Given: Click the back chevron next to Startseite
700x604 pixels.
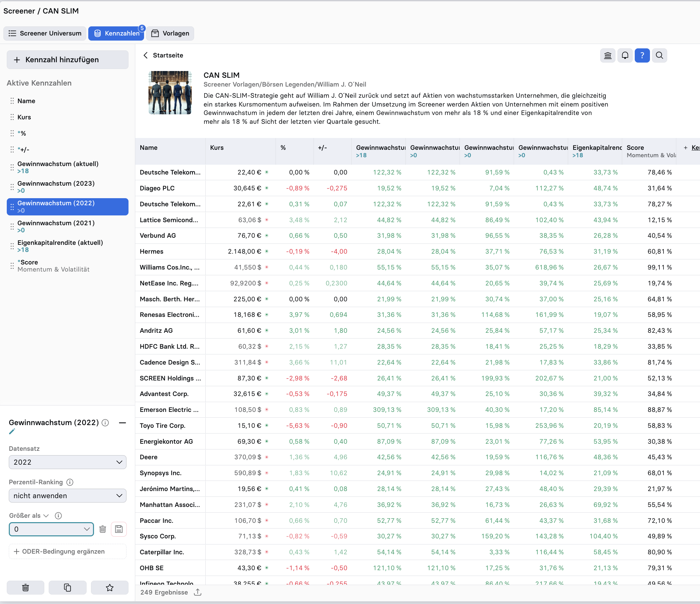Looking at the screenshot, I should [x=145, y=55].
